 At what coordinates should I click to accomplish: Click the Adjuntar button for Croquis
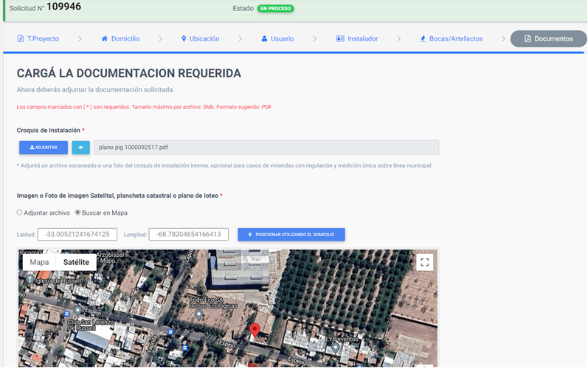(x=44, y=148)
